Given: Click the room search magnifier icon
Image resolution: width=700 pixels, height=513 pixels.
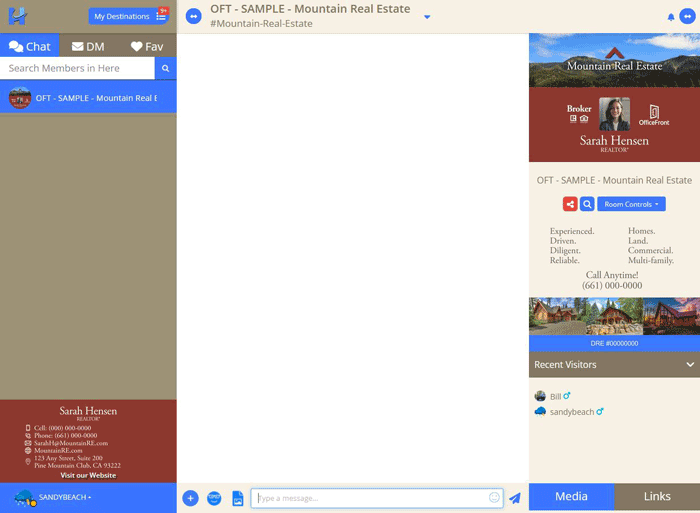Looking at the screenshot, I should point(587,204).
